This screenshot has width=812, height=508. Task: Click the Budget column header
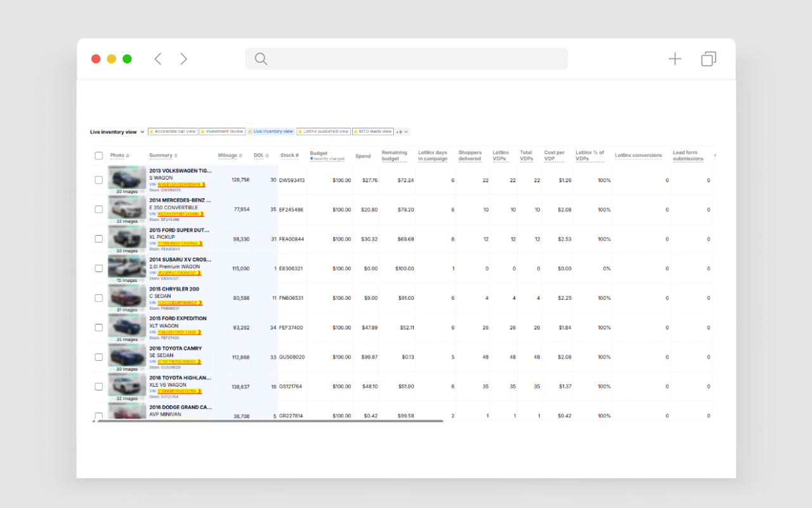coord(318,153)
